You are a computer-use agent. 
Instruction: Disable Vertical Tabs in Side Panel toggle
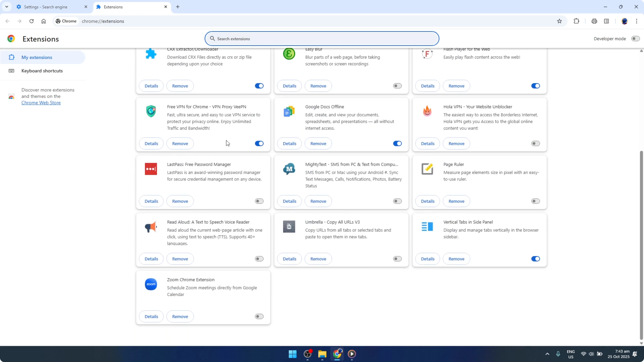(x=535, y=259)
